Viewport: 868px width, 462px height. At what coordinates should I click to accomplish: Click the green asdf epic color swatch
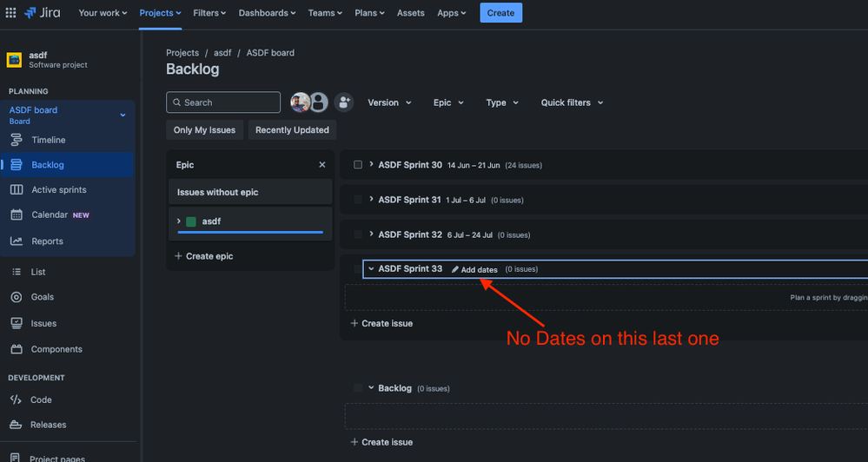pos(191,221)
